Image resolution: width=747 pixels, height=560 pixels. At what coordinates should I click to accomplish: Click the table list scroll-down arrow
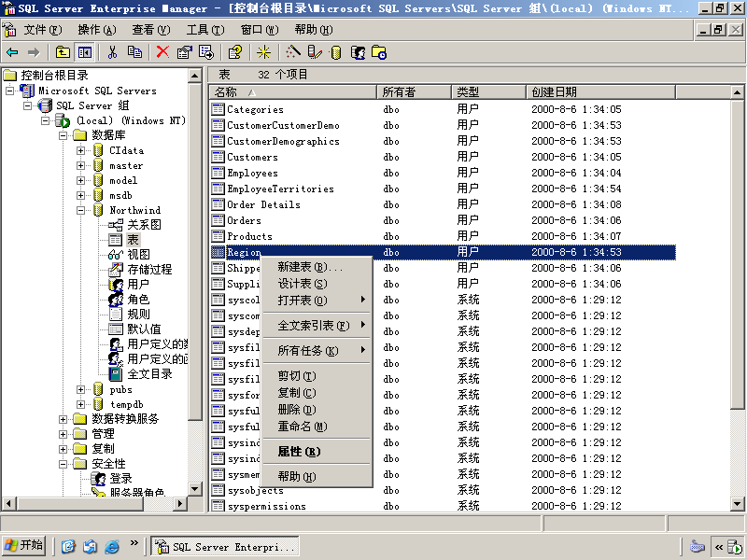tap(737, 504)
